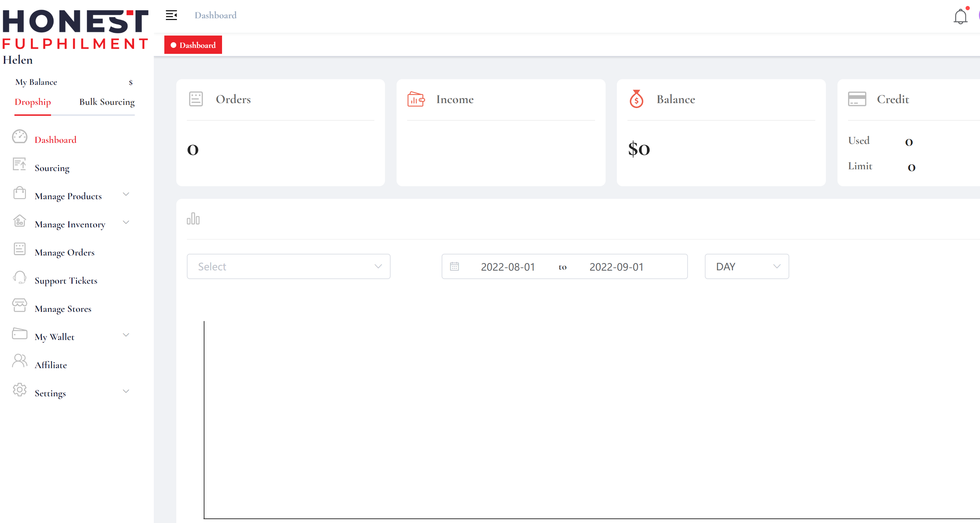980x523 pixels.
Task: Click the Income bar chart icon
Action: click(x=415, y=99)
